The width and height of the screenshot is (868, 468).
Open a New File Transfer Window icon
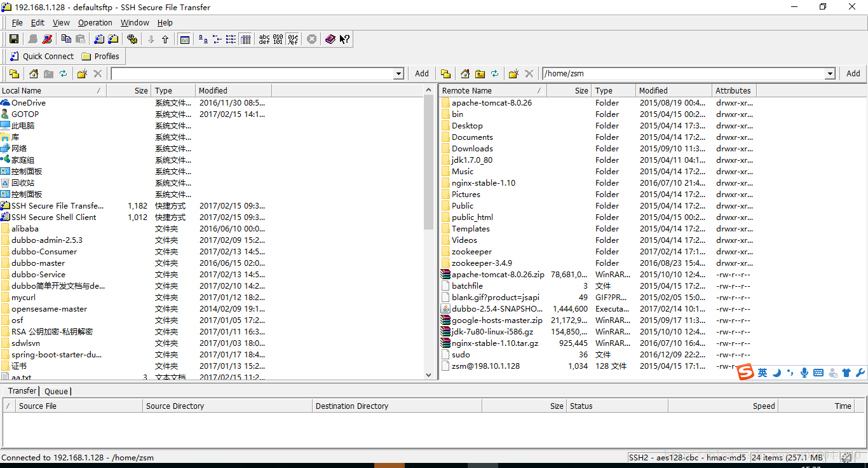(x=113, y=39)
